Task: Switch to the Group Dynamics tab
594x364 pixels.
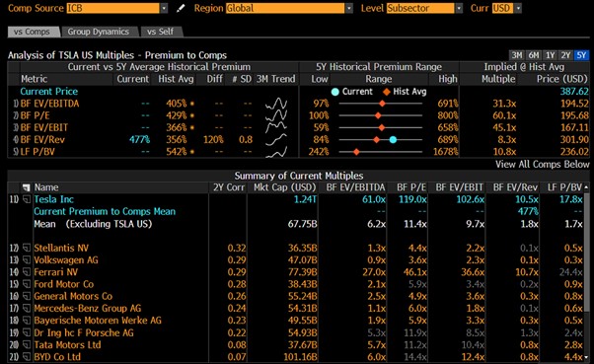Action: (99, 32)
